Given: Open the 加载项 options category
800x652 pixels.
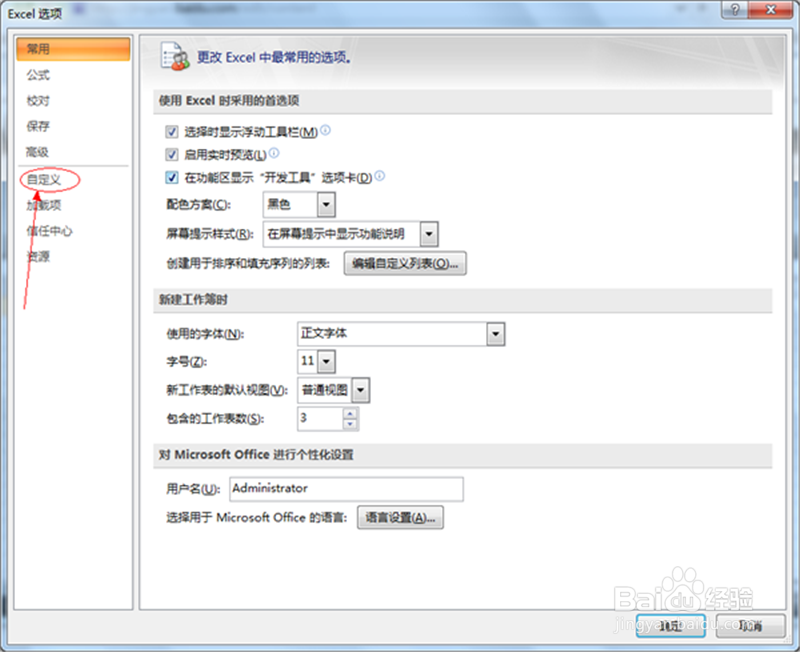Looking at the screenshot, I should click(44, 205).
